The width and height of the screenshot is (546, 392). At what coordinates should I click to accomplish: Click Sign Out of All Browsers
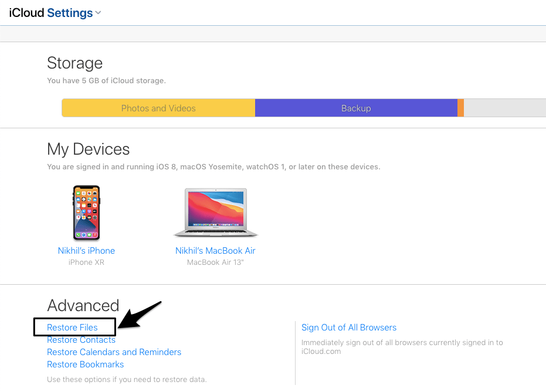coord(349,328)
